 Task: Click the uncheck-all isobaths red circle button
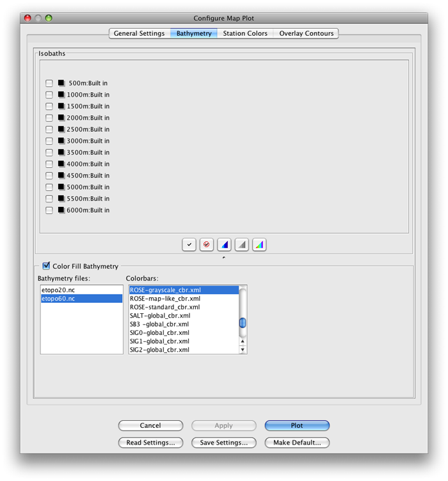(207, 245)
